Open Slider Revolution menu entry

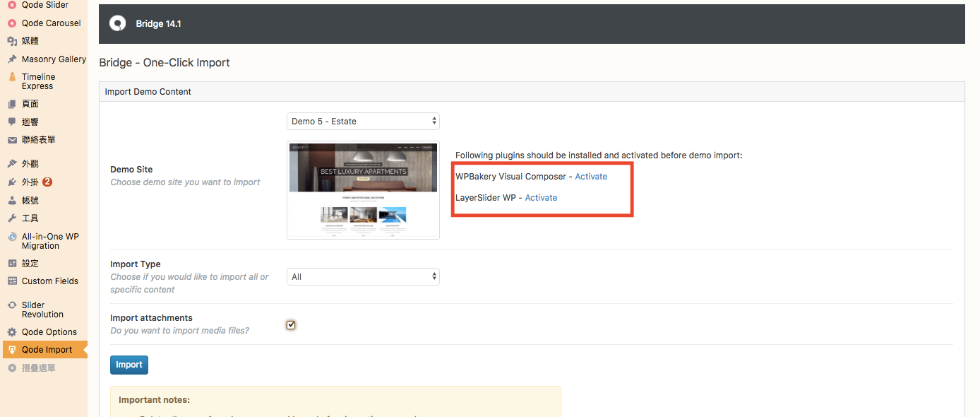44,310
